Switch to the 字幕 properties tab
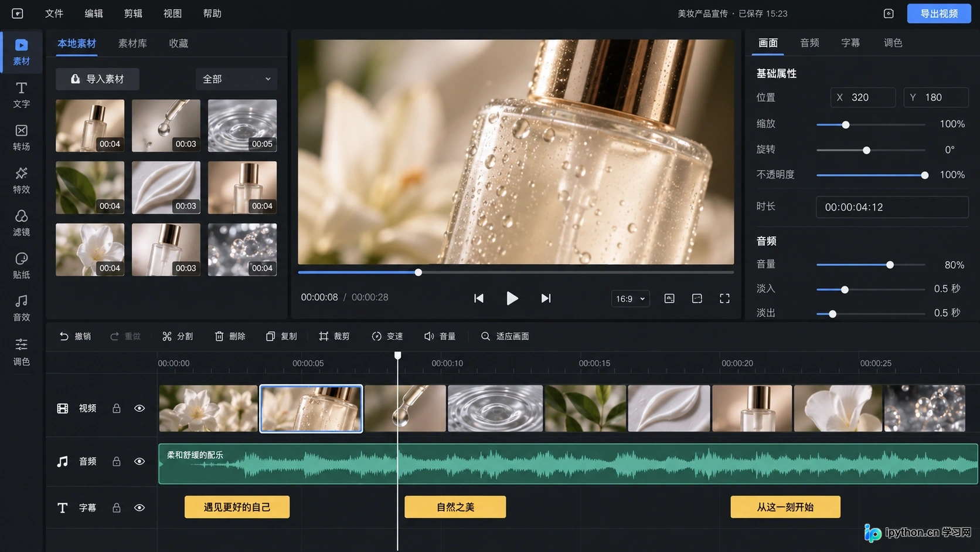 pyautogui.click(x=850, y=43)
